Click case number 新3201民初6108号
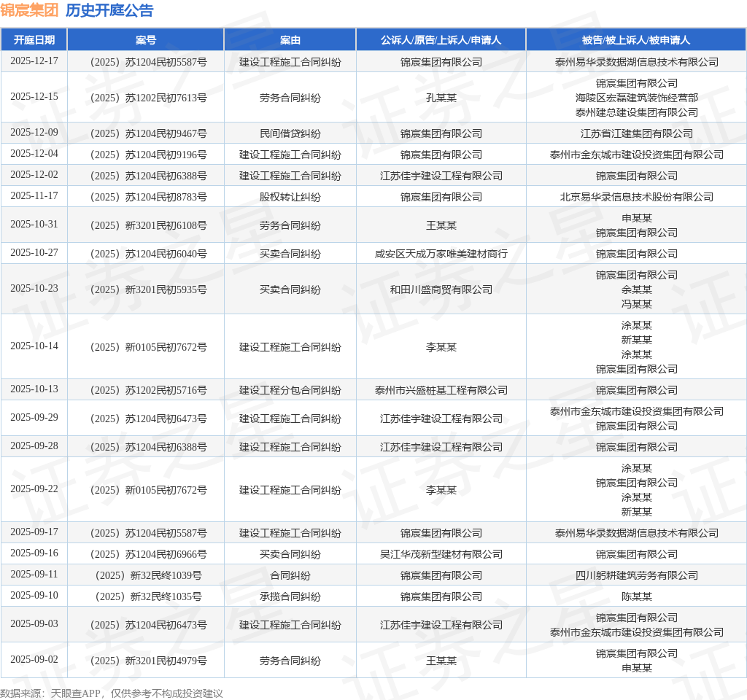The width and height of the screenshot is (747, 700). pos(149,225)
